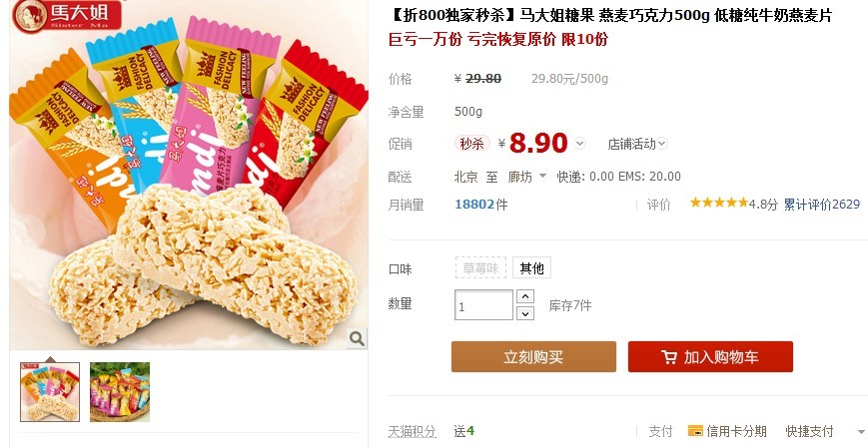Expand the payment options arrow after 快捷支付
This screenshot has height=448, width=868.
(861, 431)
